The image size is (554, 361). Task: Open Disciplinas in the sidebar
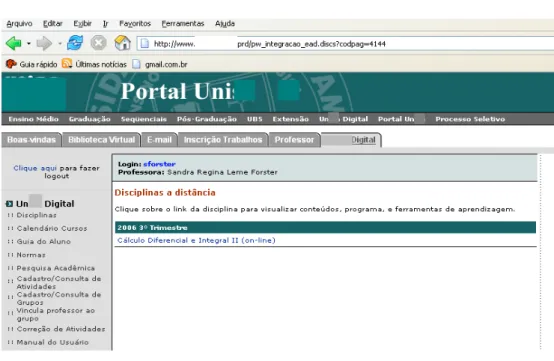(36, 215)
